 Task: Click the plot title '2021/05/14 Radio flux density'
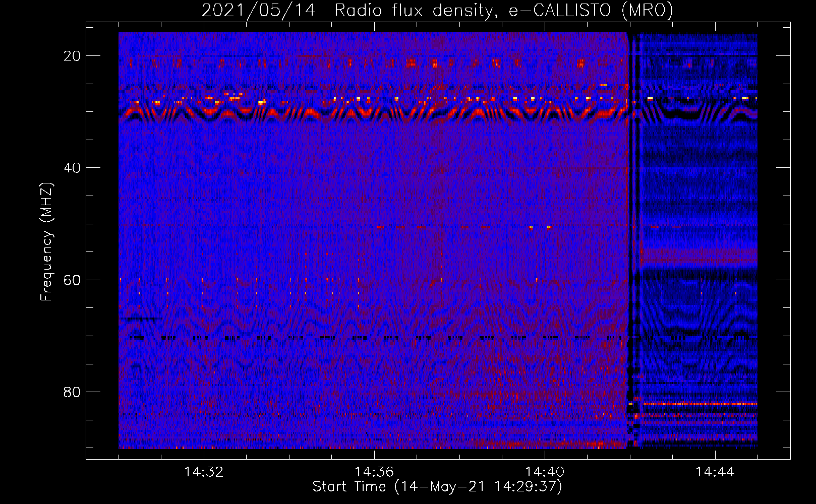[438, 10]
